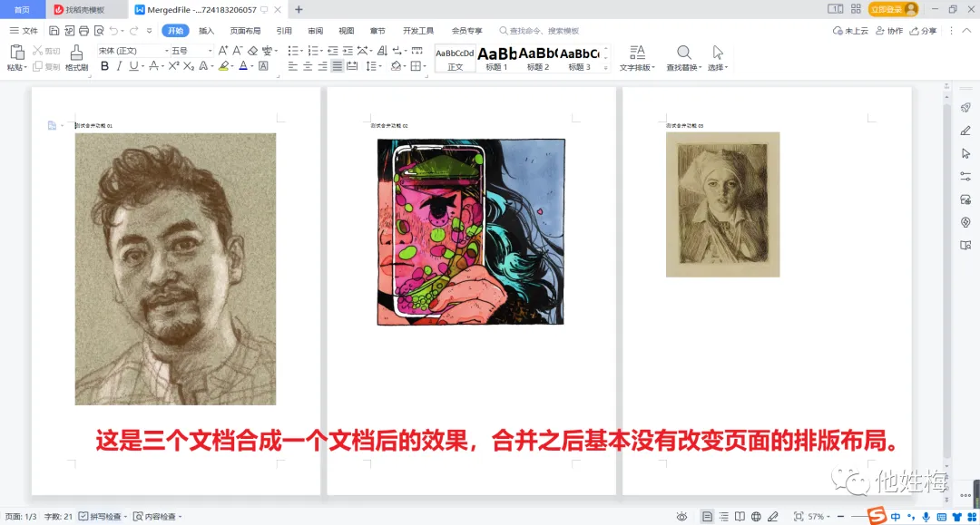Click the Undo arrow icon
This screenshot has width=980, height=525.
(x=113, y=31)
